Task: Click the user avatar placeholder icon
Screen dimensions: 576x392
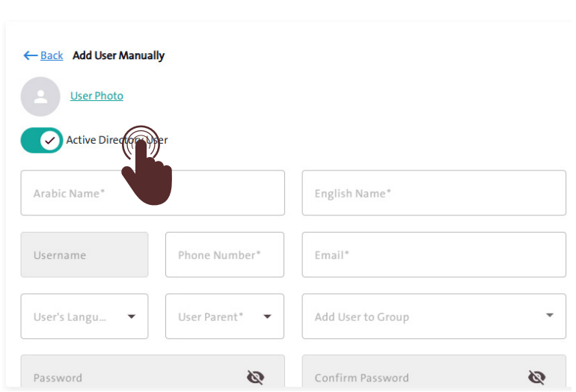Action: 40,97
